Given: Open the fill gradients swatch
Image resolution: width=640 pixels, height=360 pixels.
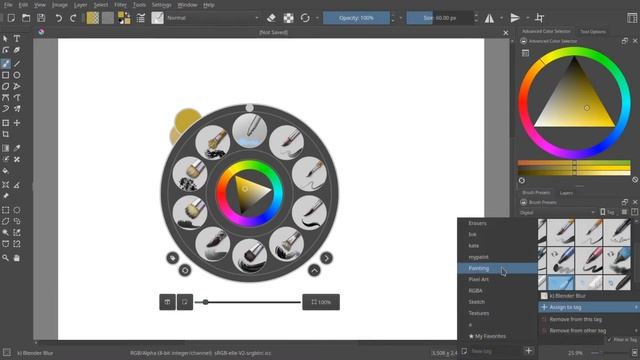Looking at the screenshot, I should pos(93,18).
